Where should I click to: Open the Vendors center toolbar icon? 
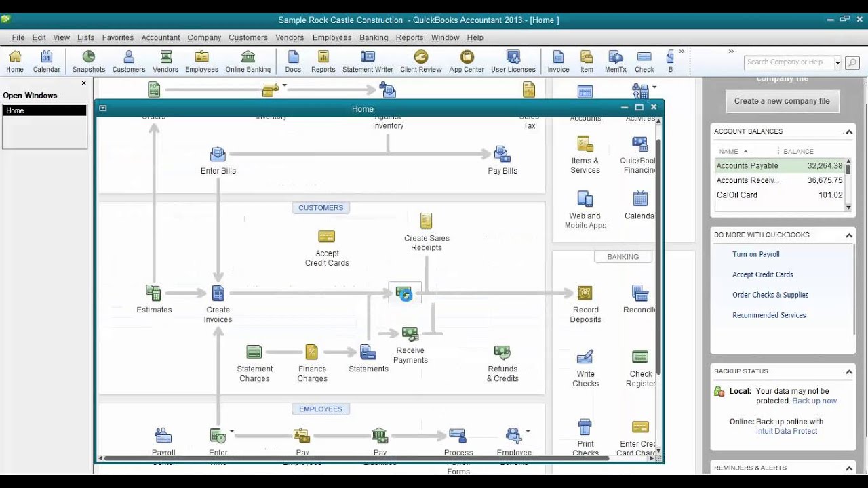(x=165, y=61)
